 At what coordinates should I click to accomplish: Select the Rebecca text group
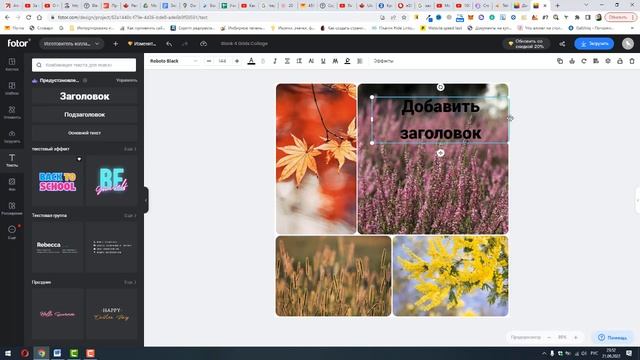tap(58, 247)
